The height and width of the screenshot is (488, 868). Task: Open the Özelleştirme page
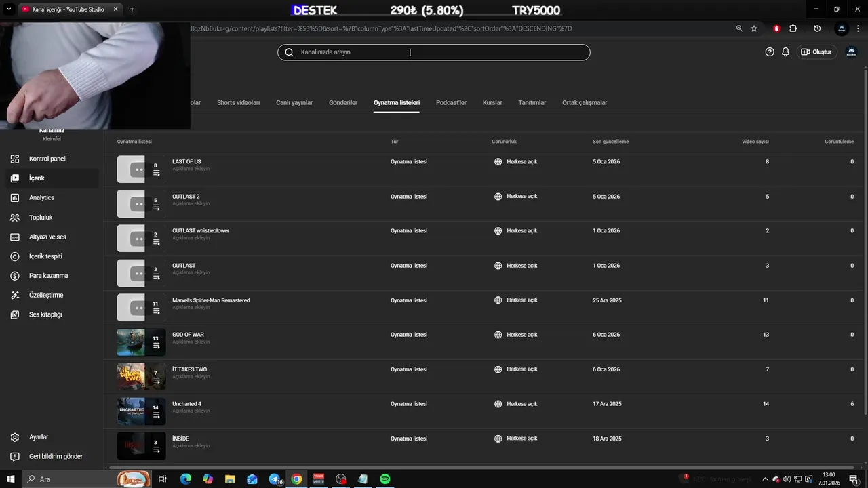[x=47, y=296]
